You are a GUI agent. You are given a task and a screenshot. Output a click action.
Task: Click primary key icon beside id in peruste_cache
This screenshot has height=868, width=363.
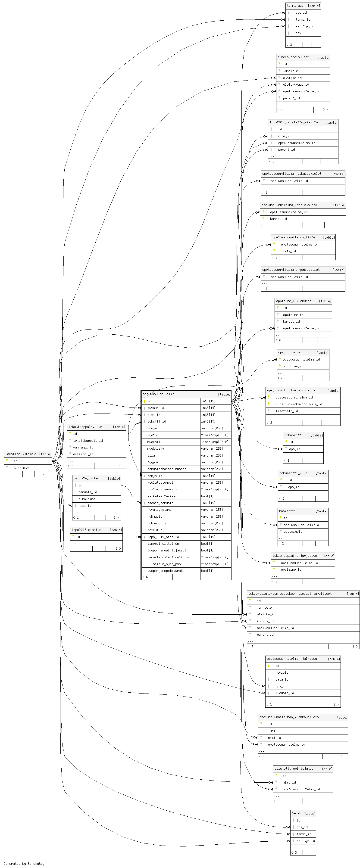coord(75,485)
